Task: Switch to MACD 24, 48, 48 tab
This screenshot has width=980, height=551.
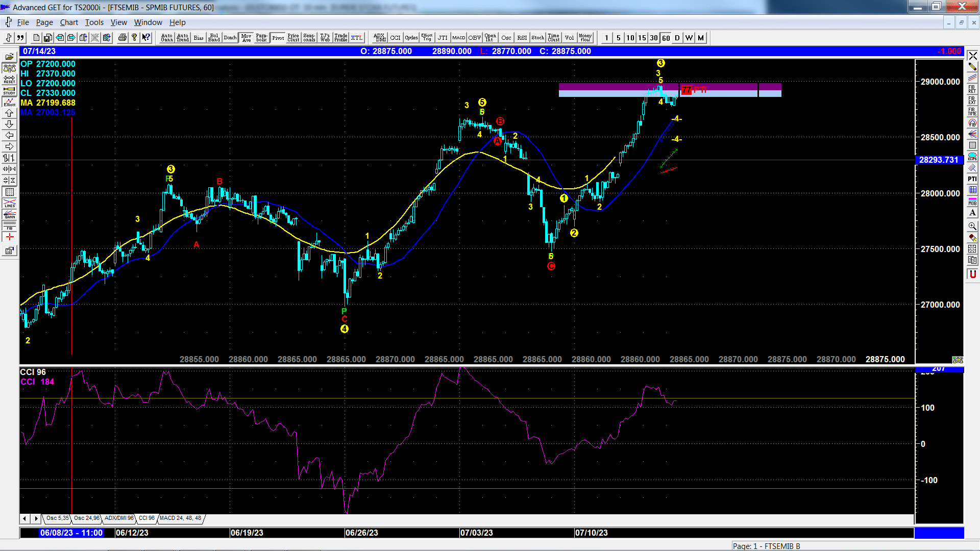Action: coord(180,518)
